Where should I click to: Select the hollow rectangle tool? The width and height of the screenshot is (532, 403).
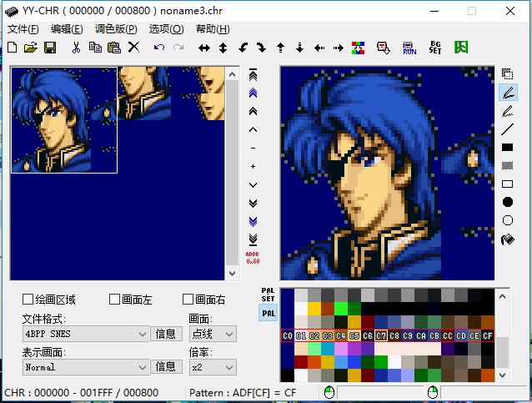[507, 184]
